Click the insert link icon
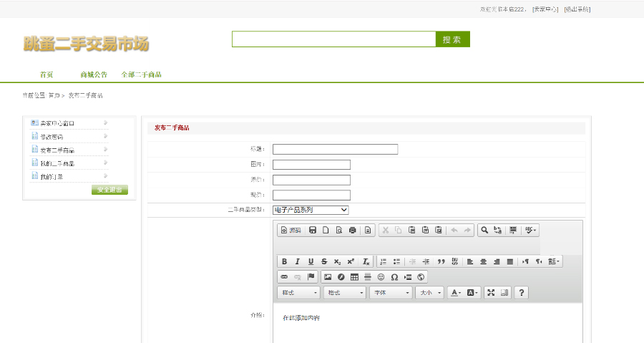The image size is (644, 343). pyautogui.click(x=284, y=276)
